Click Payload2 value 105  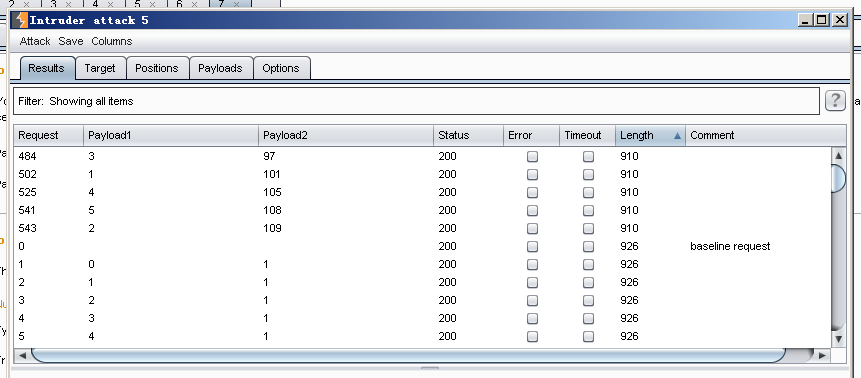[x=272, y=192]
